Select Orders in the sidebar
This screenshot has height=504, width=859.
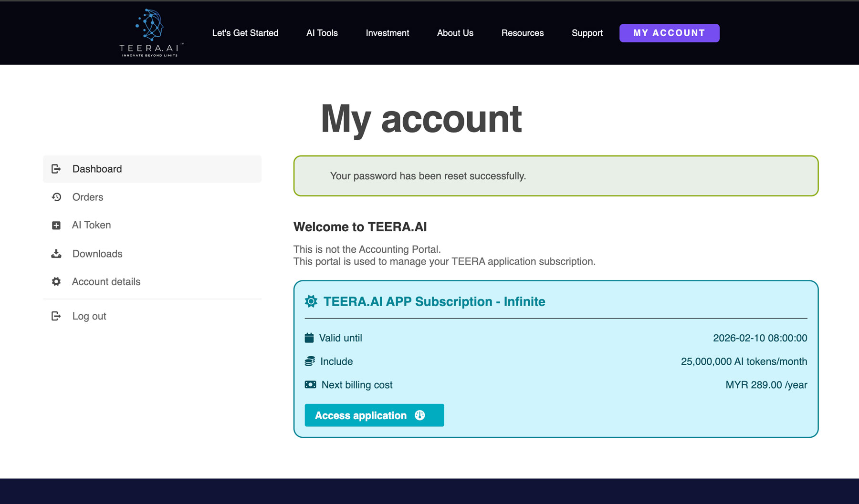click(x=88, y=197)
